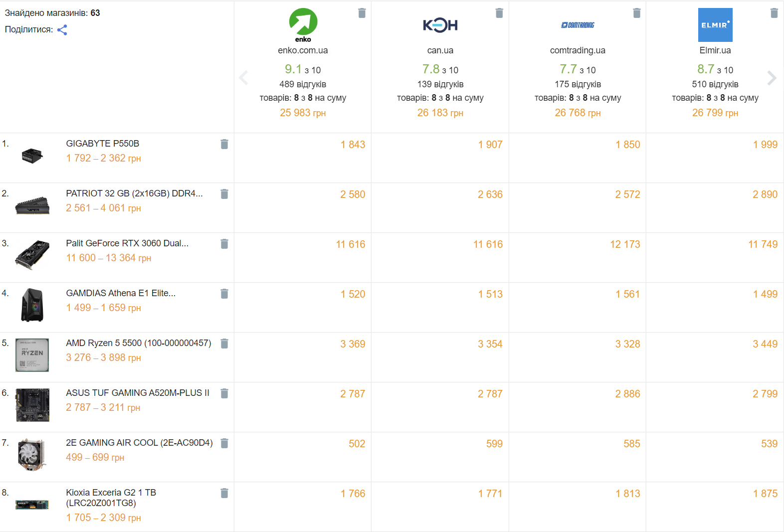784x532 pixels.
Task: Open the Elmir.ua store link
Action: pyautogui.click(x=715, y=50)
